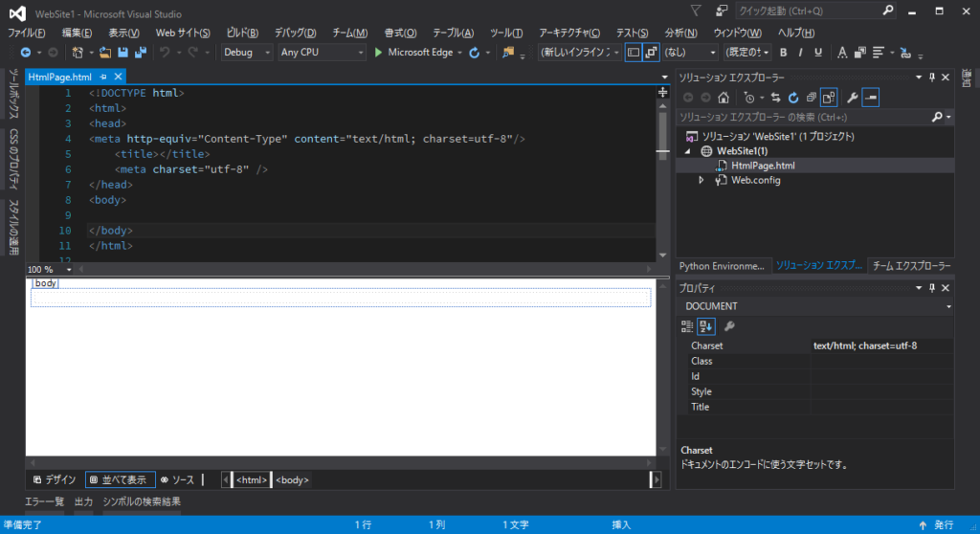Open the Any CPU platform dropdown
The width and height of the screenshot is (980, 534).
click(x=322, y=53)
